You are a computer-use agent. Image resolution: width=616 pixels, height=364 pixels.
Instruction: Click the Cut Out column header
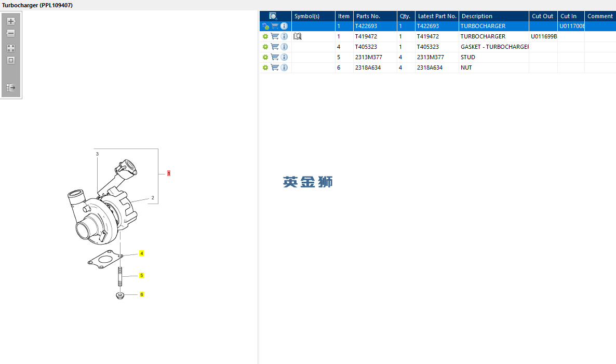click(543, 16)
